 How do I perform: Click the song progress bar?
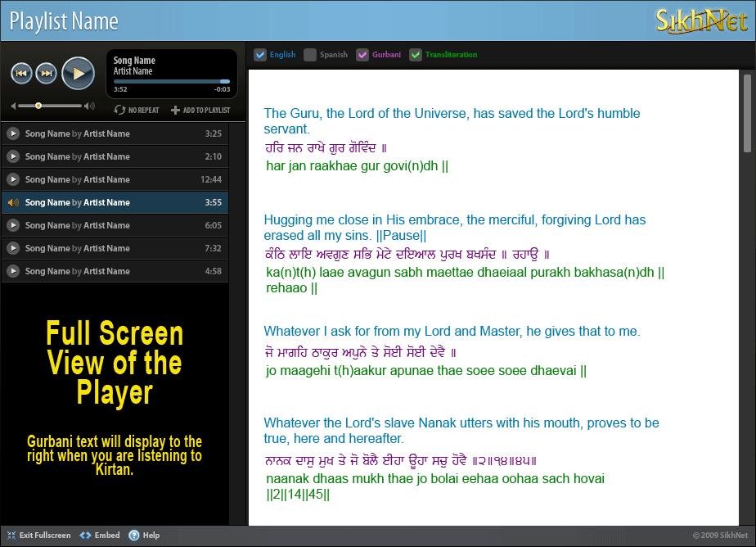coord(172,81)
